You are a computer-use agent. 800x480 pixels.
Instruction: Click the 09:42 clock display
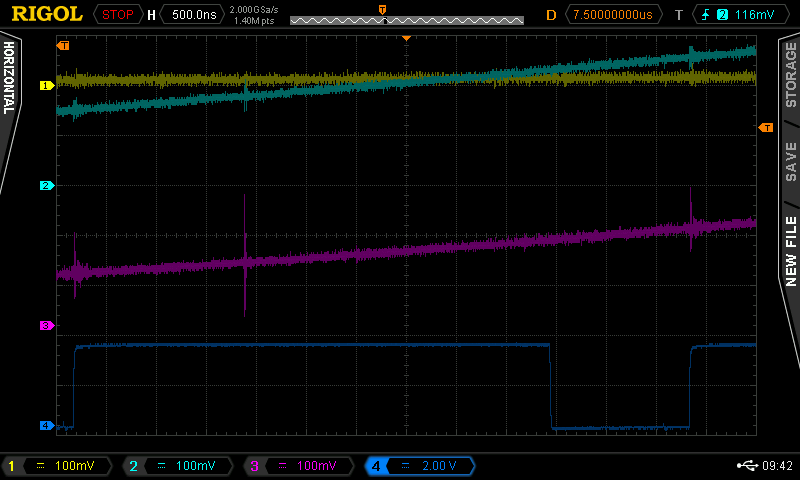[x=778, y=466]
